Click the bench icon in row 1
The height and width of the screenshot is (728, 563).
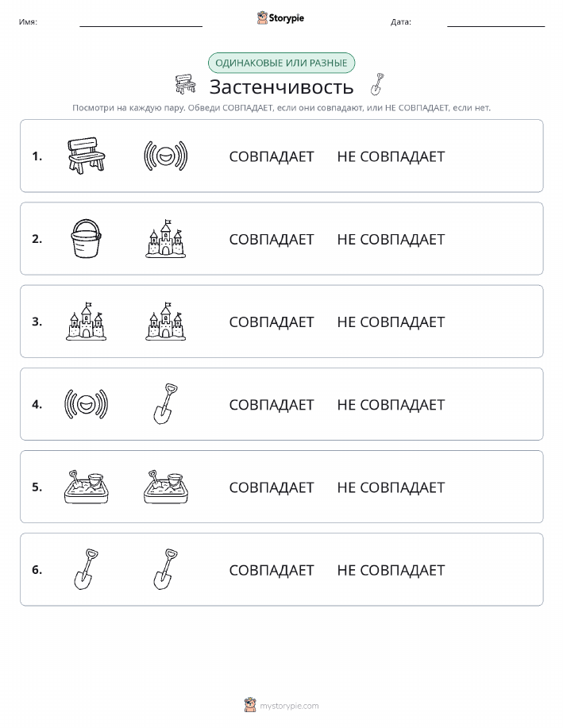point(87,156)
